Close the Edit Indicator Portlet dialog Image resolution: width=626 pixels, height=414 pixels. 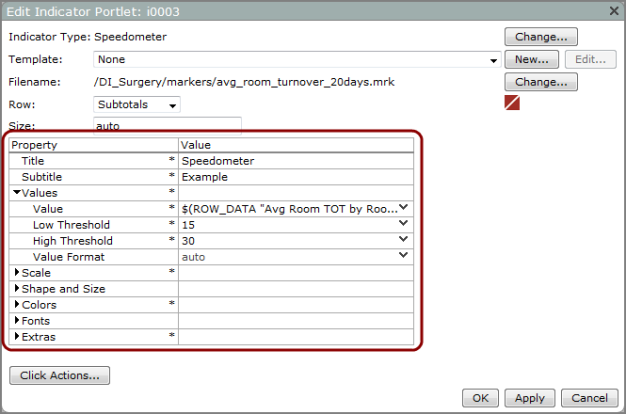[x=614, y=11]
